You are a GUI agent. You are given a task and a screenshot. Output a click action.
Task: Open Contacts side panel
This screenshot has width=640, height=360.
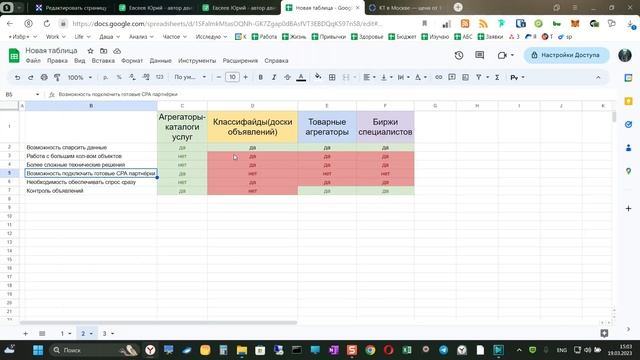(x=629, y=148)
